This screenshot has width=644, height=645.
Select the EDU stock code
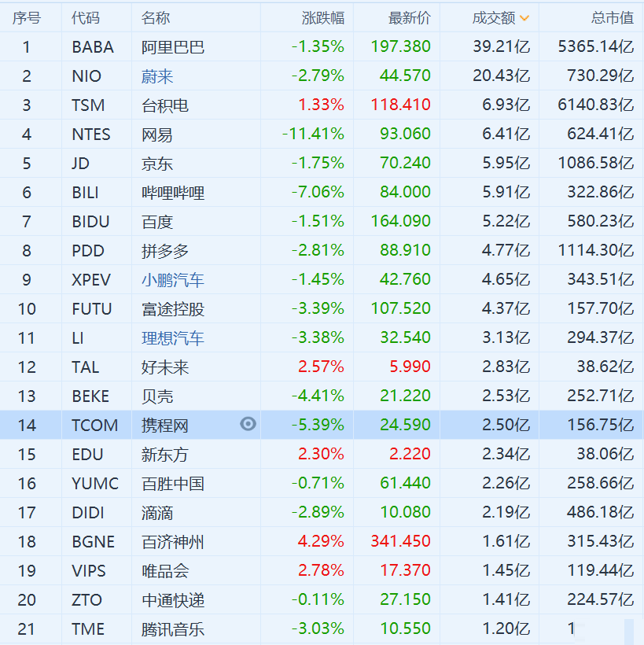[87, 455]
